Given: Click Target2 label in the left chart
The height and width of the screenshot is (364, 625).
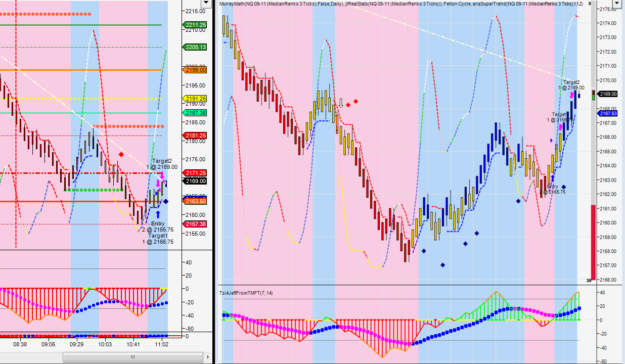Looking at the screenshot, I should pos(162,161).
